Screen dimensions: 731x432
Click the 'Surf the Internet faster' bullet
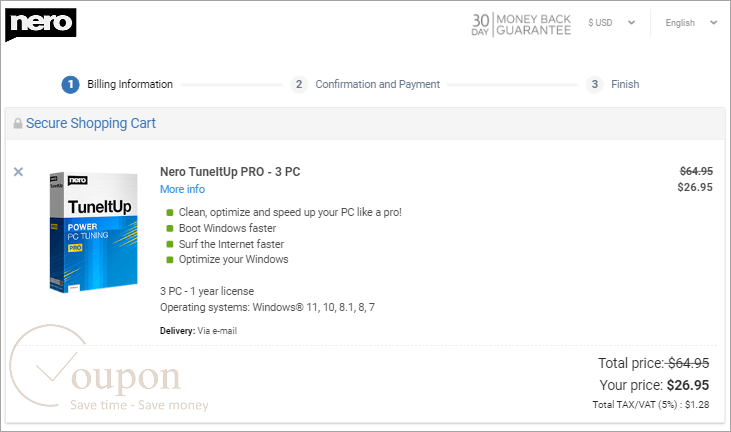click(225, 244)
